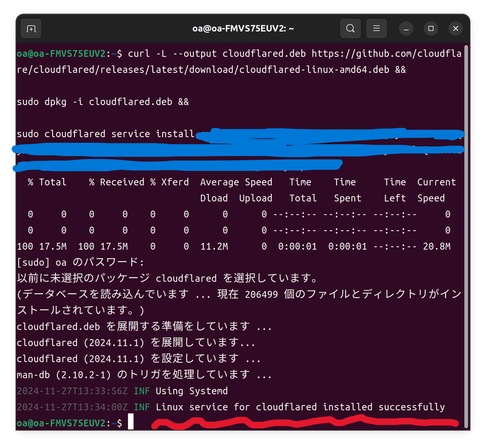Viewport: 486px width, 448px height.
Task: Click the 'curl -L --output cloudflared.deb' command
Action: point(217,53)
